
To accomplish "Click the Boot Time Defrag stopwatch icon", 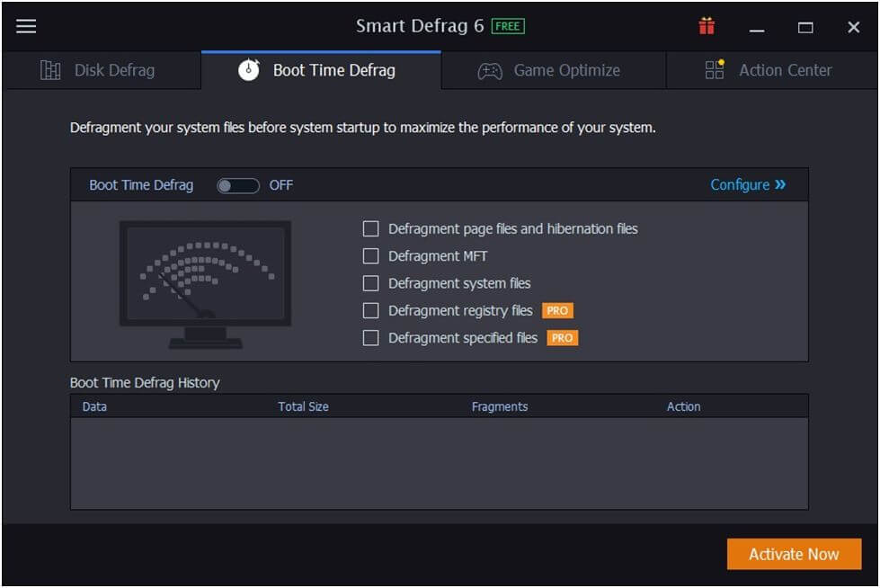I will (249, 70).
